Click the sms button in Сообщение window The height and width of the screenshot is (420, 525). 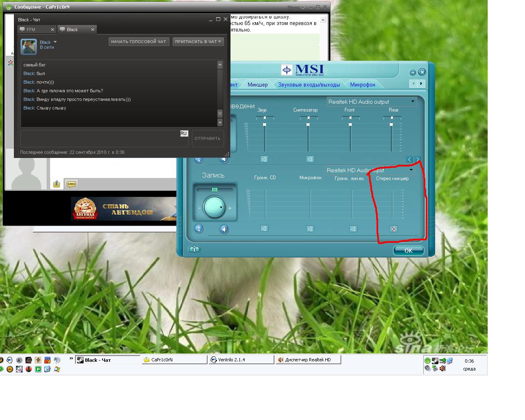click(x=71, y=184)
